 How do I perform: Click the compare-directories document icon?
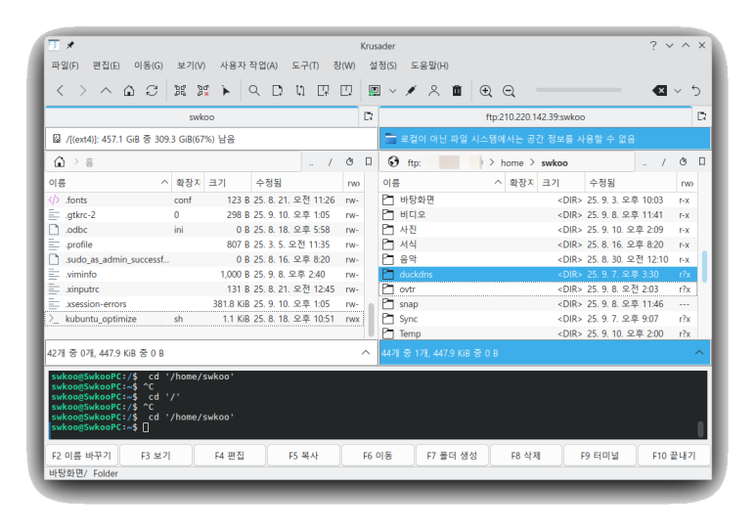(277, 91)
